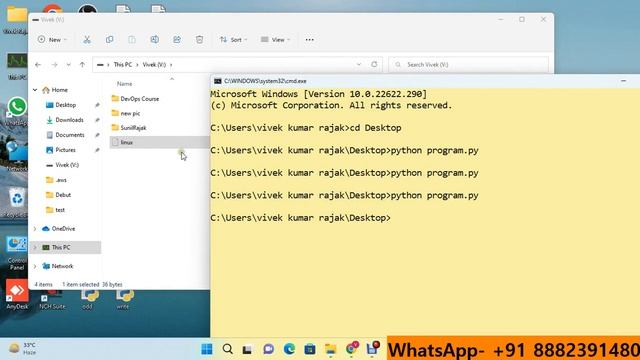
Task: Open Microsoft Edge from the taskbar
Action: [x=289, y=349]
